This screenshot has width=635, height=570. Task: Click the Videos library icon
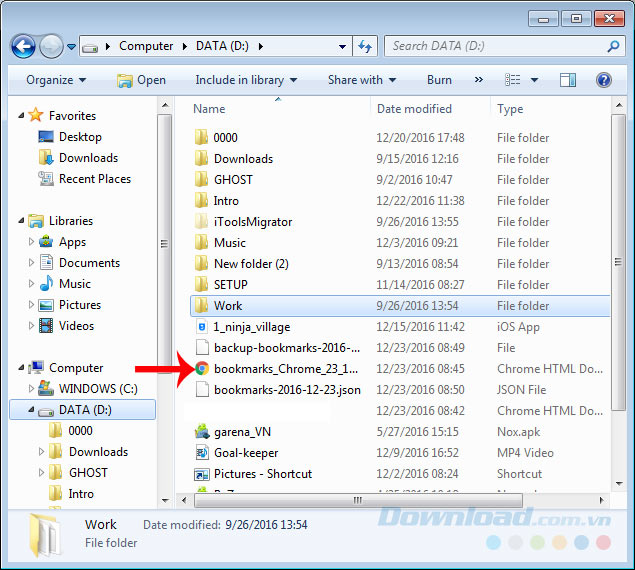click(x=46, y=326)
